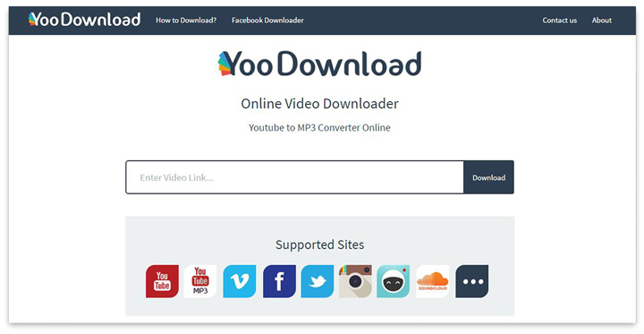This screenshot has height=334, width=644.
Task: Focus the Enter Video Link field
Action: (295, 177)
